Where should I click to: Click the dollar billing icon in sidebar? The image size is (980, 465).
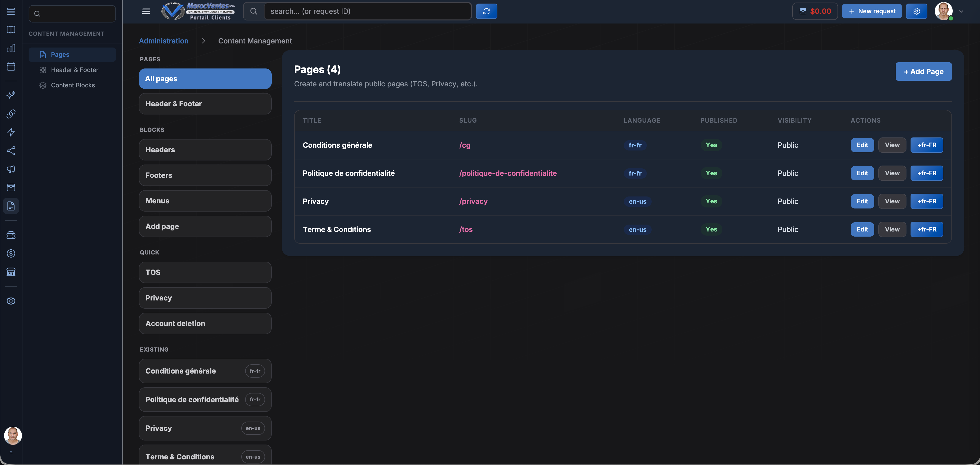pos(11,253)
